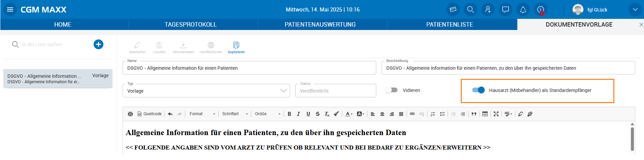Click the Quellcode button
The height and width of the screenshot is (160, 644).
click(150, 114)
